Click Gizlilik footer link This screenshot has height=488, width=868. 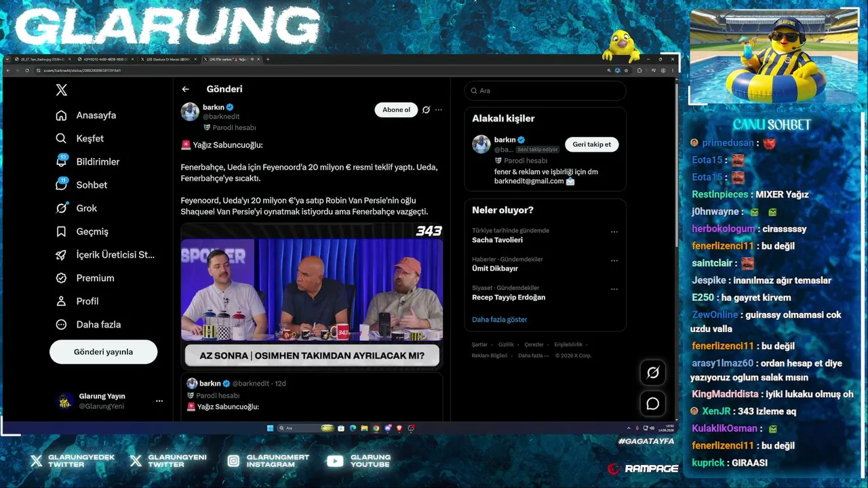[x=507, y=344]
